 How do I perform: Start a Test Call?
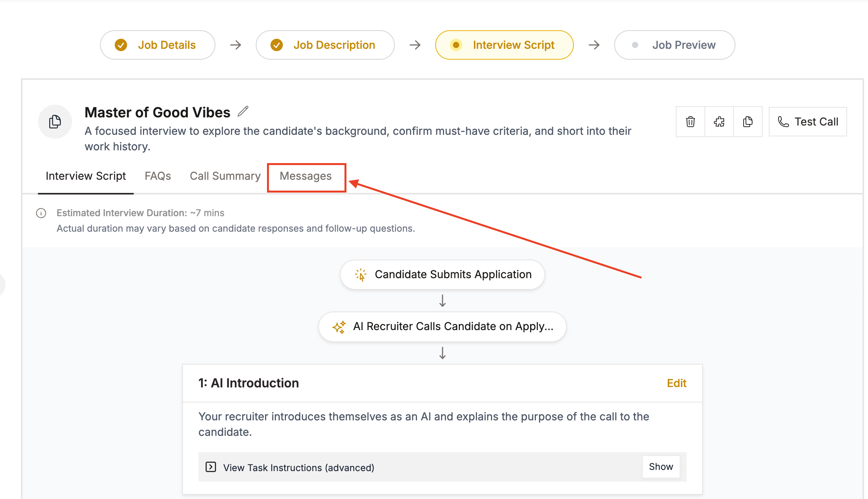tap(808, 122)
